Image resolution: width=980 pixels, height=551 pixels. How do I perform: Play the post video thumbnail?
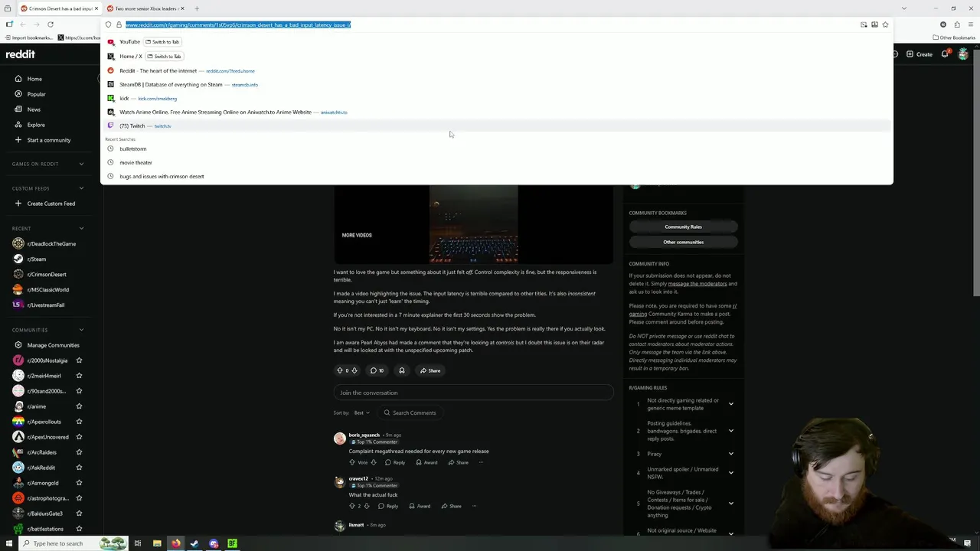473,224
